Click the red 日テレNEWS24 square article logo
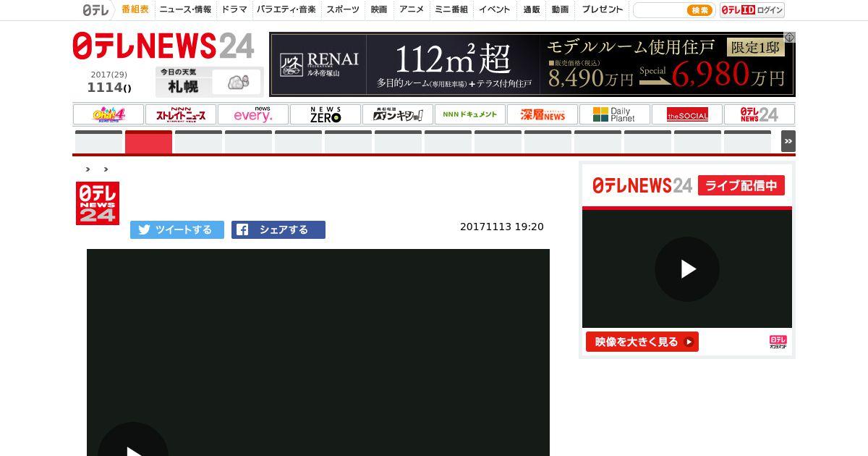This screenshot has width=868, height=456. (98, 203)
